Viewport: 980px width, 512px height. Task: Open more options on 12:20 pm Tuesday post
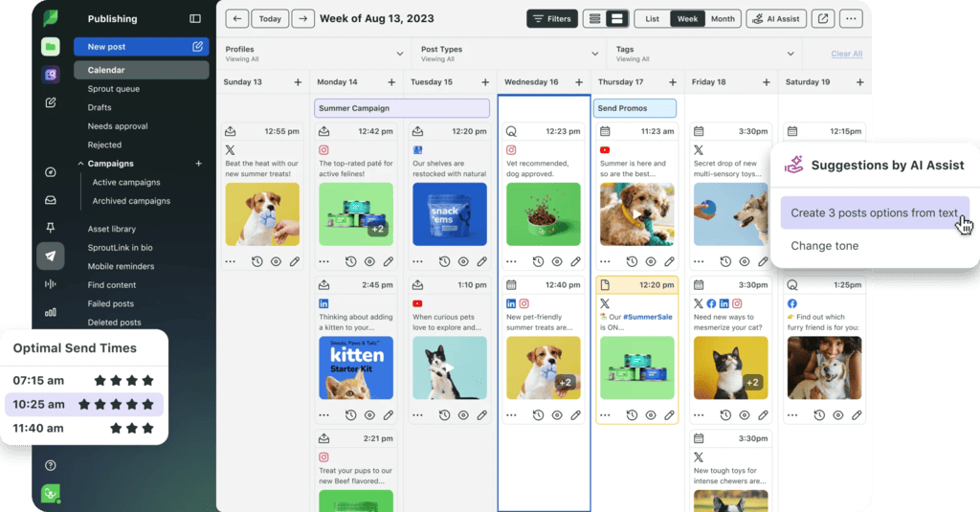417,262
